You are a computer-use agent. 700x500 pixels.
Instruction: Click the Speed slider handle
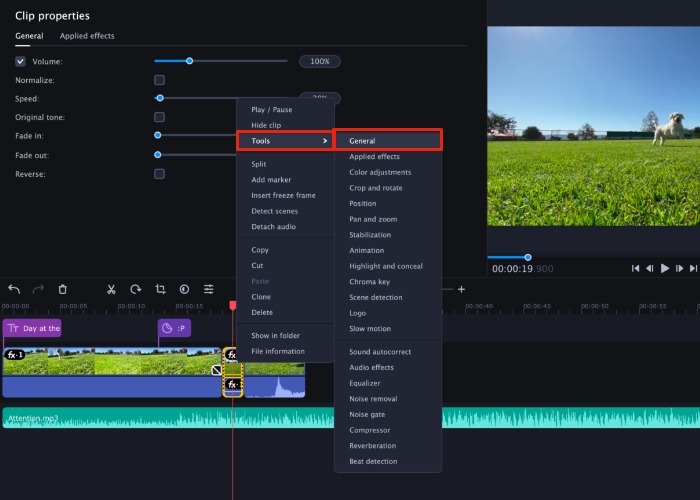coord(160,98)
